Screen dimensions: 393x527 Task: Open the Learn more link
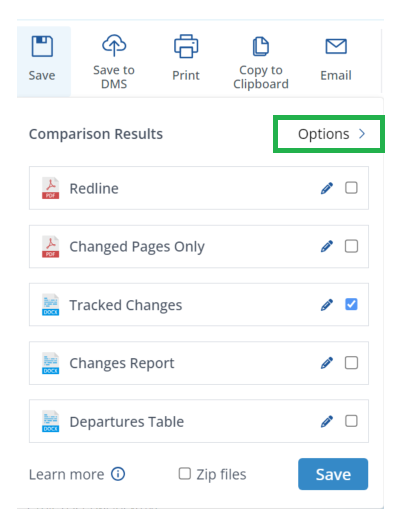click(67, 475)
